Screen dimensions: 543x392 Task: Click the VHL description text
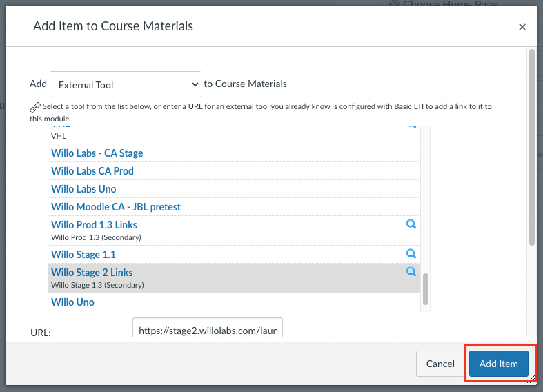point(59,136)
